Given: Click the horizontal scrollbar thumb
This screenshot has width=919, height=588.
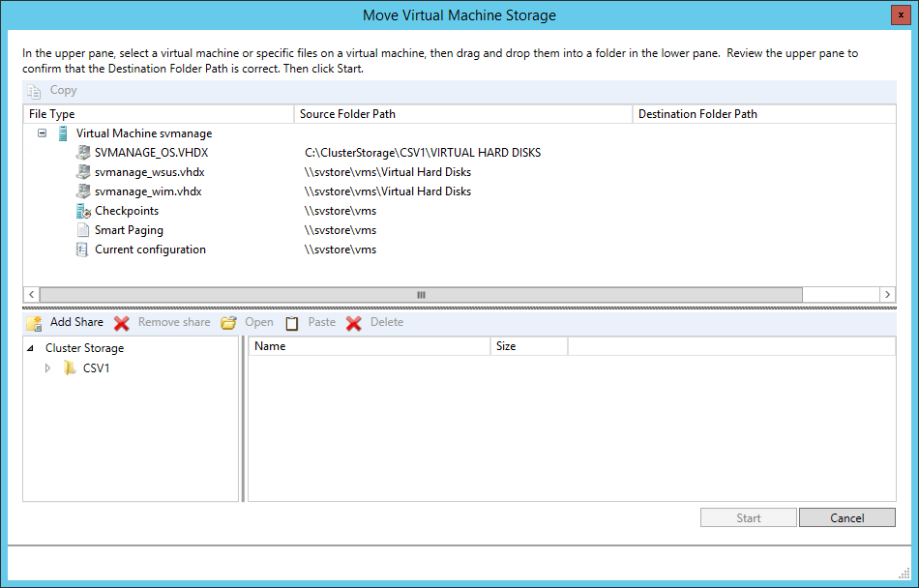Looking at the screenshot, I should point(421,295).
